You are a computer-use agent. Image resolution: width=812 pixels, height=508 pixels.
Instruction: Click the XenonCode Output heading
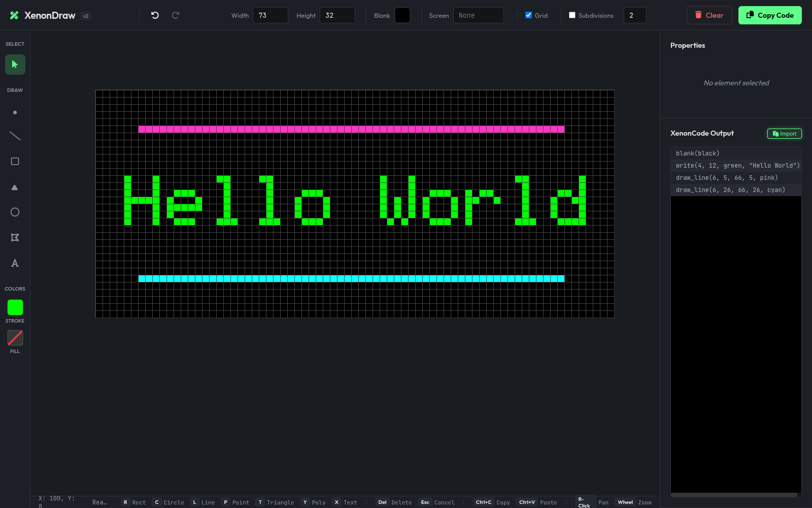click(702, 133)
